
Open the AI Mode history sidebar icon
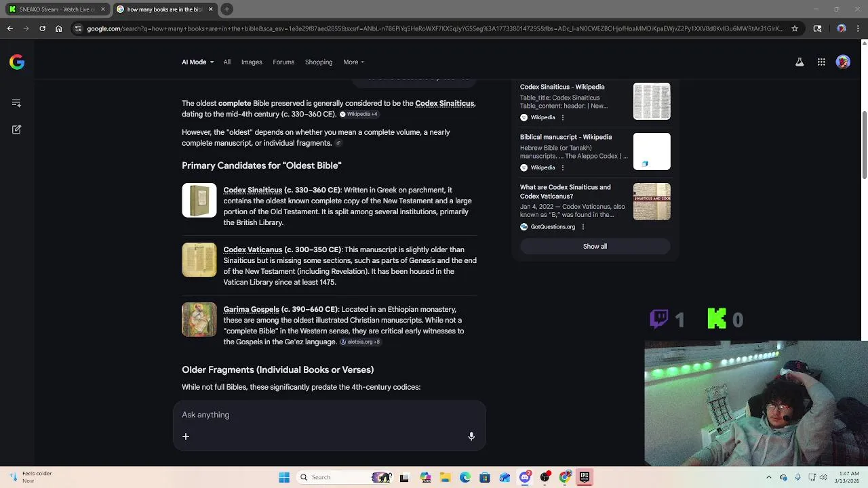pyautogui.click(x=16, y=103)
